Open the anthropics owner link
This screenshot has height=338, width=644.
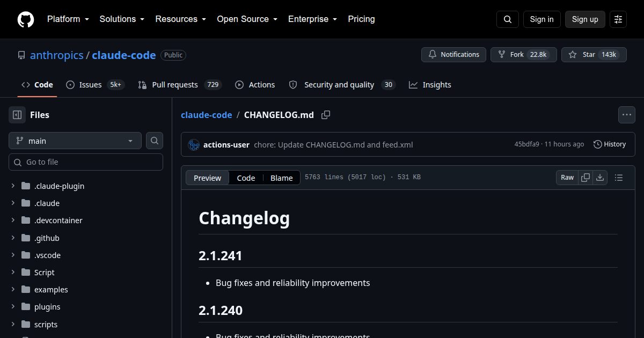coord(57,55)
